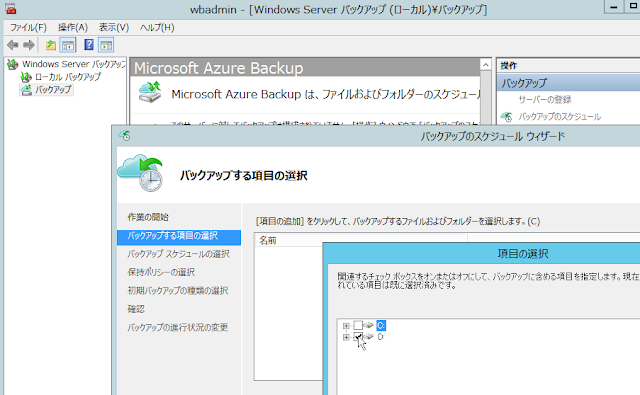The height and width of the screenshot is (395, 640).
Task: Open the ヘルプ(H) menu
Action: [x=157, y=27]
